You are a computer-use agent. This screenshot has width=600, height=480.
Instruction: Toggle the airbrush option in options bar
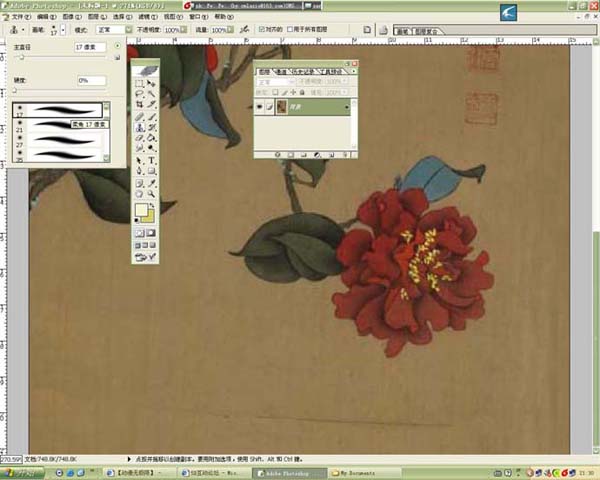(x=244, y=29)
